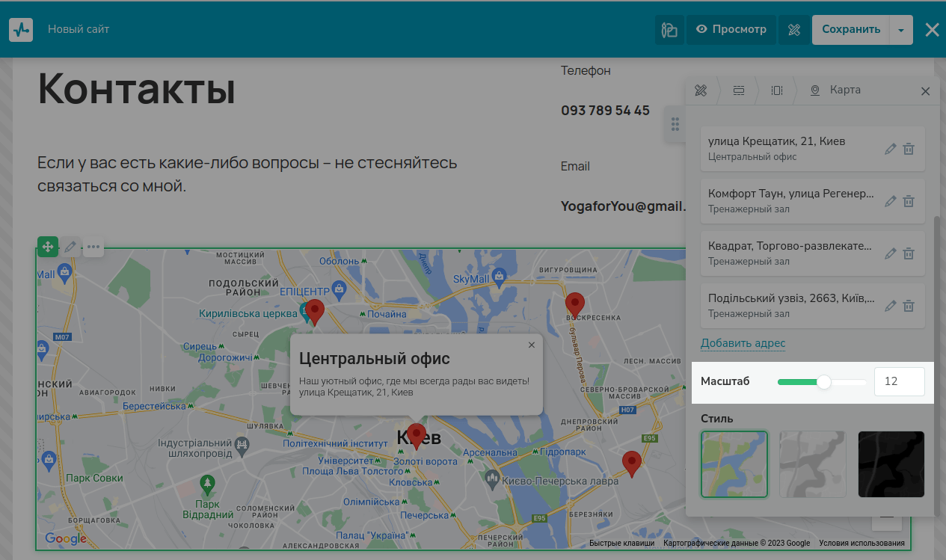Click the column breadcrumb icon in panel
946x560 pixels.
tap(777, 90)
